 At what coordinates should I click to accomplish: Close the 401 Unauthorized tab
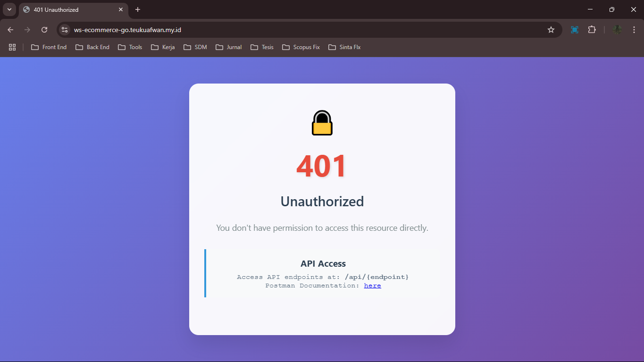tap(121, 9)
